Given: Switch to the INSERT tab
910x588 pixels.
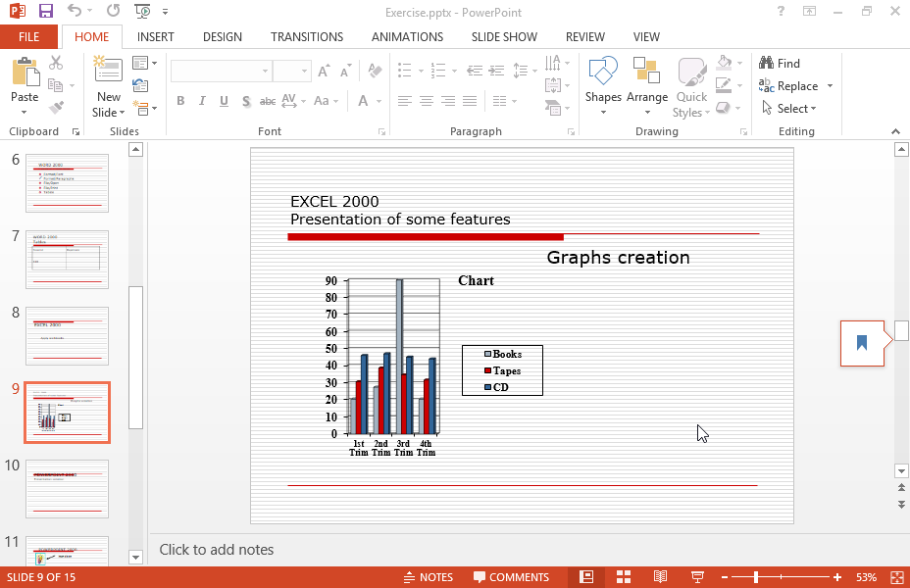Looking at the screenshot, I should [156, 37].
